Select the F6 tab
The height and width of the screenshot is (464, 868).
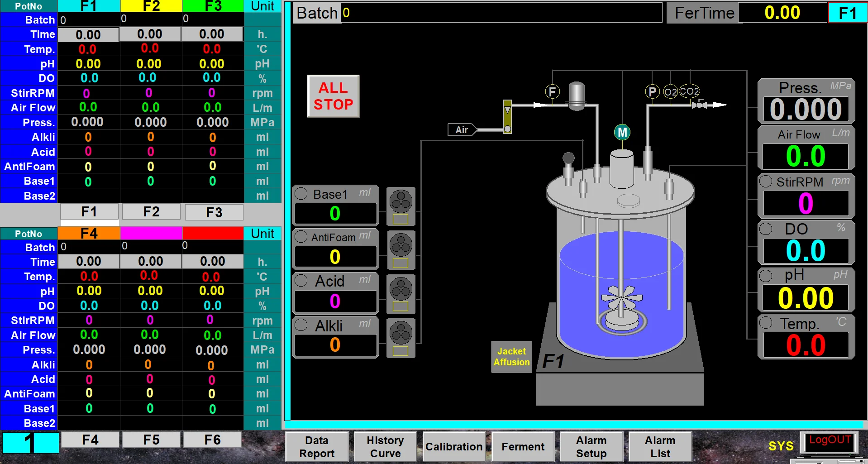point(213,439)
